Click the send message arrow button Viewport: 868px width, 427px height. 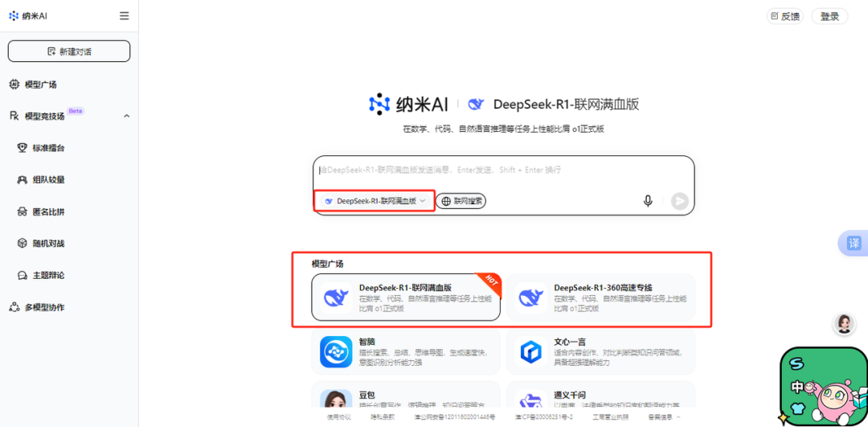coord(680,201)
